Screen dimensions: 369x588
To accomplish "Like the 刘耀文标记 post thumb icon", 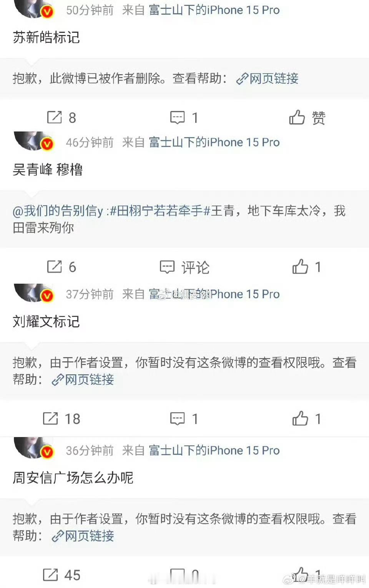I will coord(300,418).
